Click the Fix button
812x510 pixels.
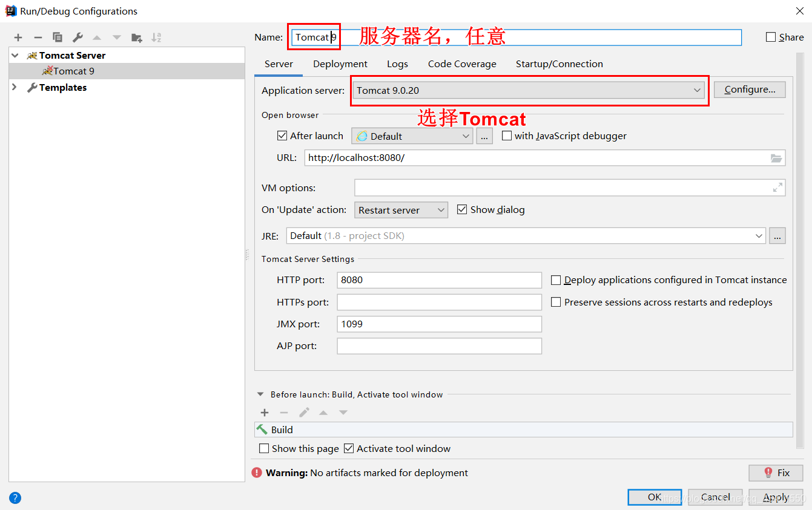[776, 472]
